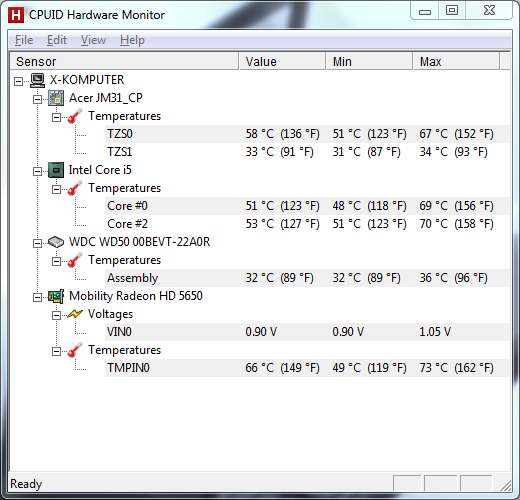The height and width of the screenshot is (500, 520).
Task: Collapse Temperatures under Mobility Radeon
Action: tap(56, 351)
